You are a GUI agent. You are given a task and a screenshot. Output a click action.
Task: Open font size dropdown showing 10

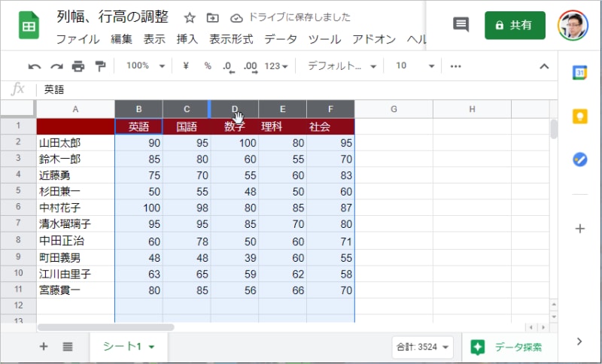coord(415,66)
